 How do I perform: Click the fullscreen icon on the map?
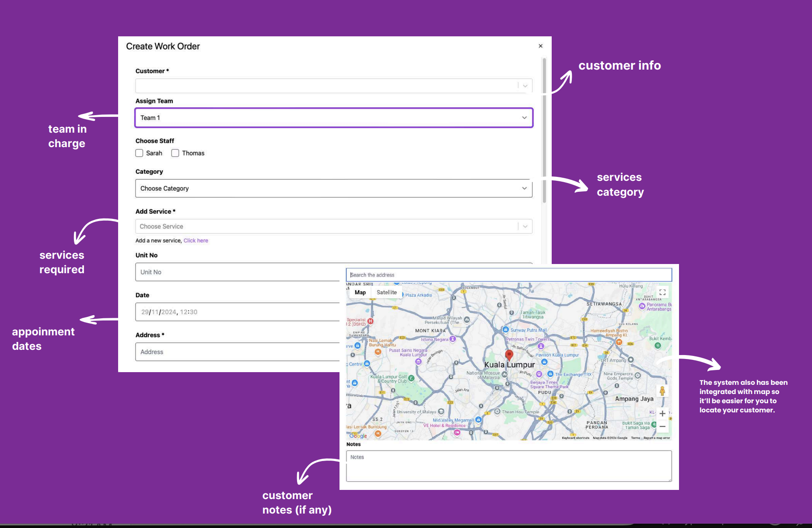[x=662, y=292]
